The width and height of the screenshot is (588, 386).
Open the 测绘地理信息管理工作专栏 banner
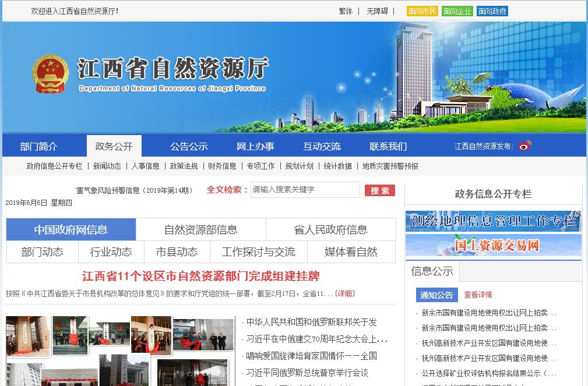493,221
